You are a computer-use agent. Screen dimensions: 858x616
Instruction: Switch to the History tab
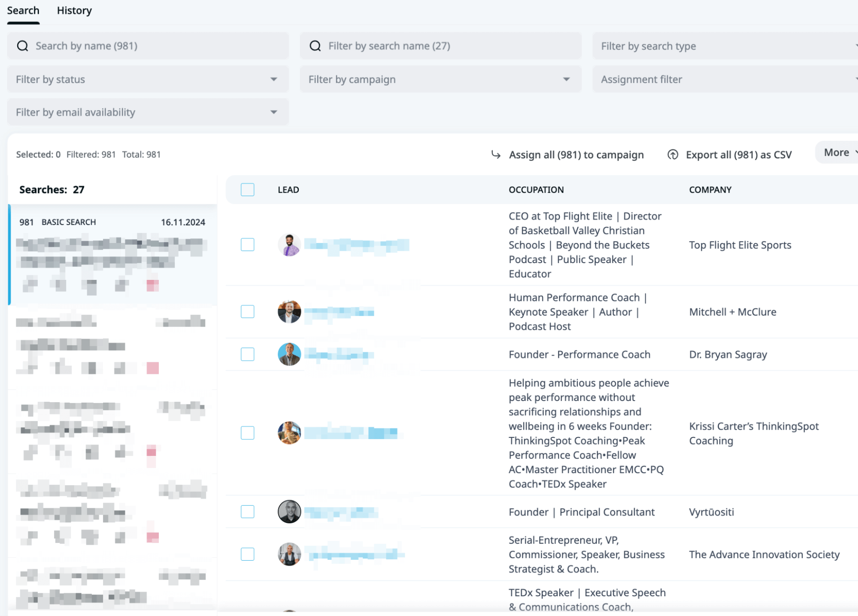[x=74, y=10]
